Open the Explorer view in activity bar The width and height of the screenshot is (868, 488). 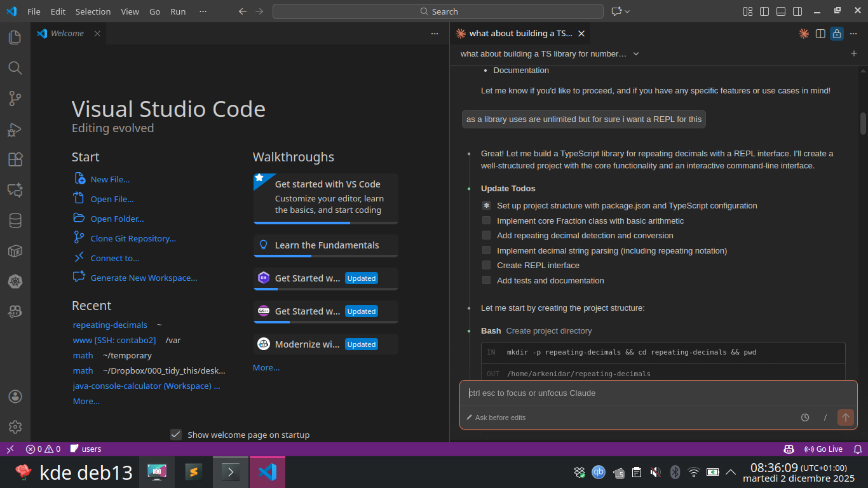click(15, 37)
